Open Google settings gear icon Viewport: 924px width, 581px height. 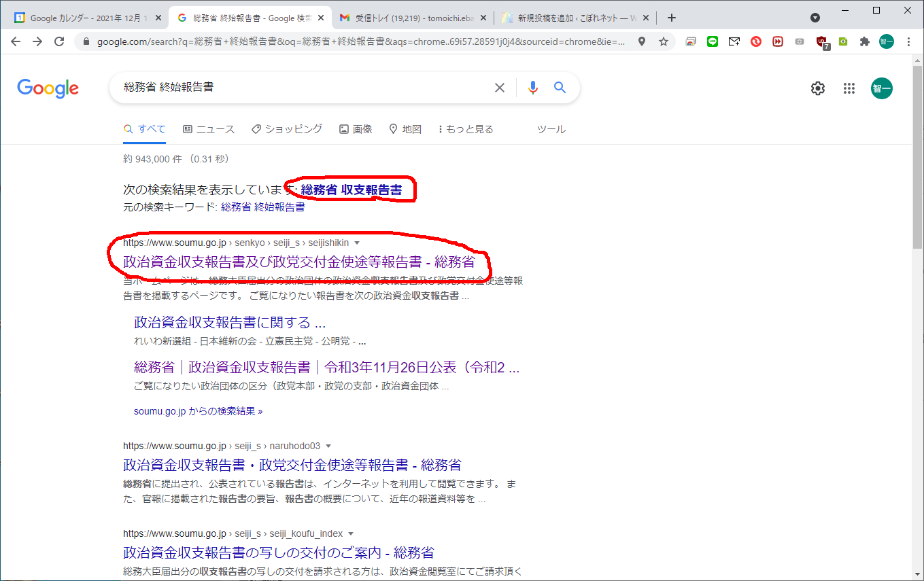click(x=817, y=88)
